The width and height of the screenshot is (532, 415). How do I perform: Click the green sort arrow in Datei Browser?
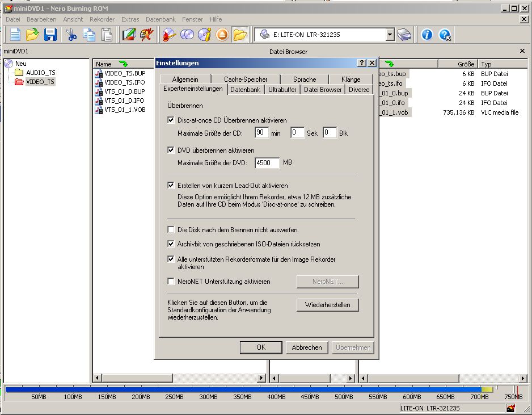[389, 64]
